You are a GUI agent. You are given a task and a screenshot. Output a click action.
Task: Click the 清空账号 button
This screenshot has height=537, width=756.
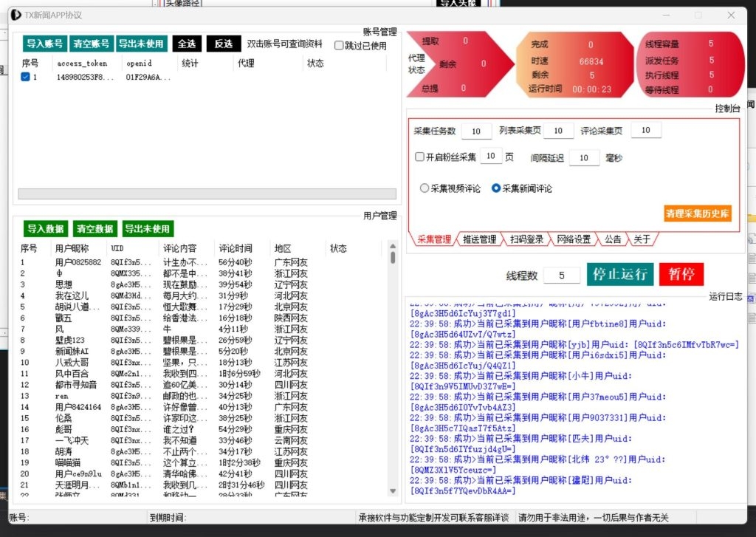pos(90,43)
